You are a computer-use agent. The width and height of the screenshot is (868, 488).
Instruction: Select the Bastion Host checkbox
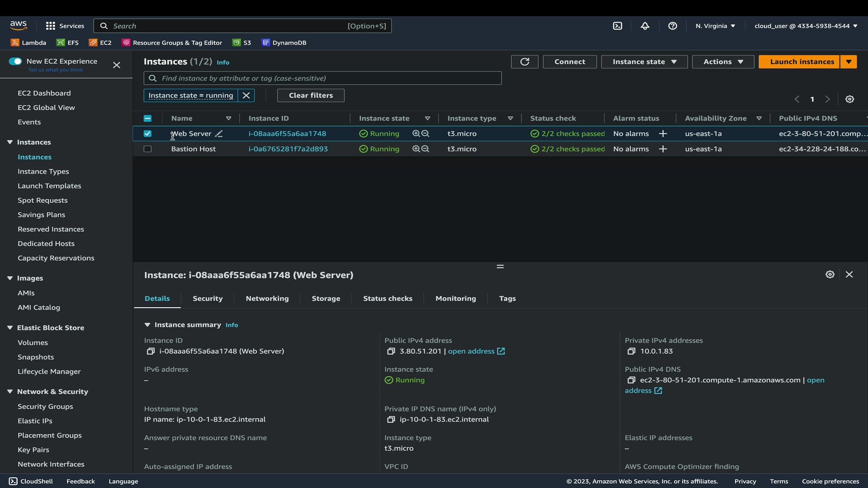coord(147,149)
